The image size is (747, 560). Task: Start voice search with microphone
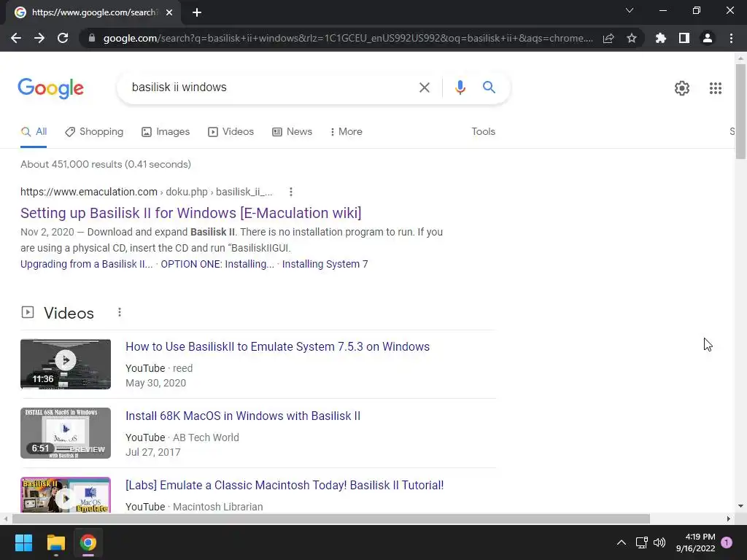460,87
